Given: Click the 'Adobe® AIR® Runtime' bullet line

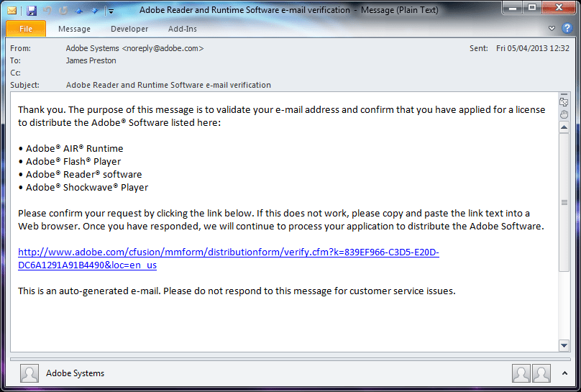Looking at the screenshot, I should pyautogui.click(x=70, y=148).
